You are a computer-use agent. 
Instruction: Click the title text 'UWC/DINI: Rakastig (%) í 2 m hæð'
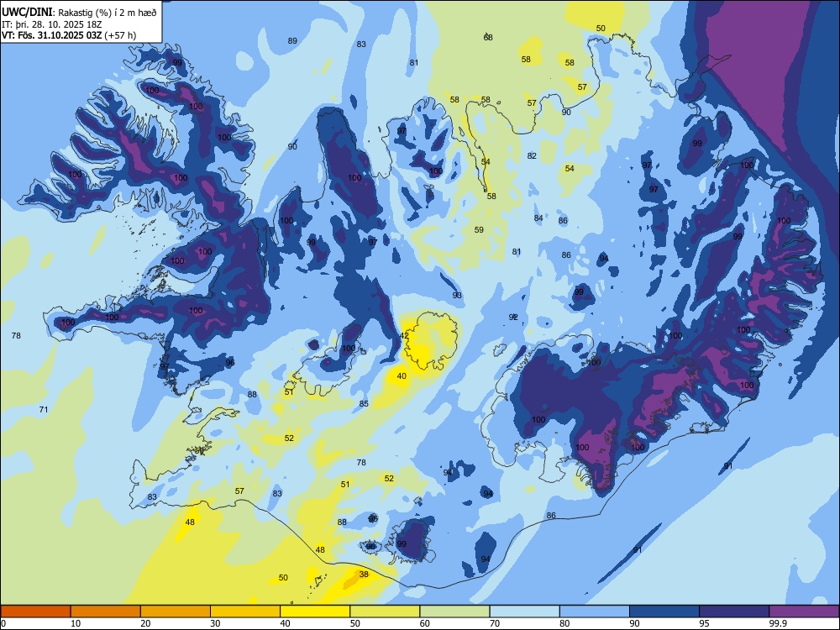(x=79, y=12)
